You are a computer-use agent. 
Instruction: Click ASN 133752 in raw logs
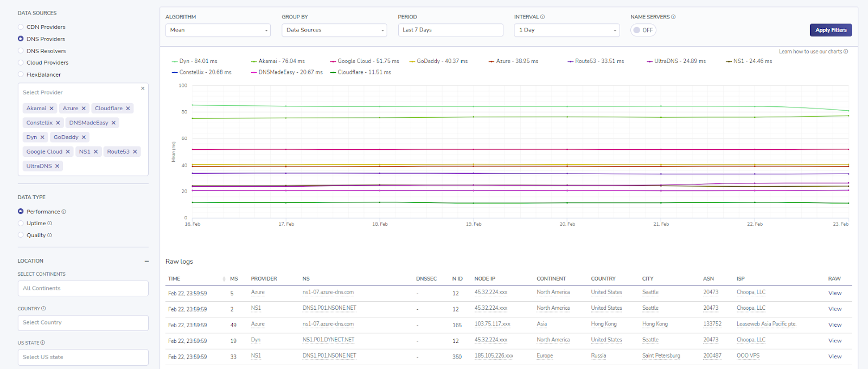(712, 324)
